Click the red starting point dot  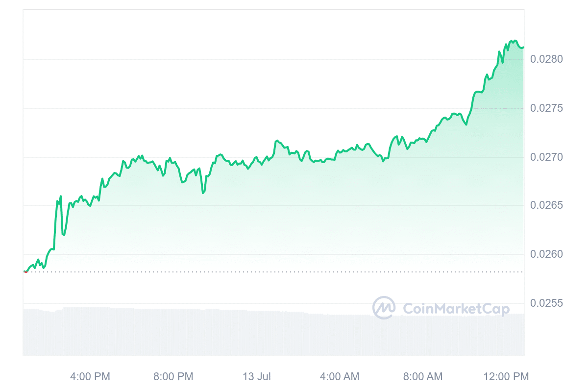25,271
